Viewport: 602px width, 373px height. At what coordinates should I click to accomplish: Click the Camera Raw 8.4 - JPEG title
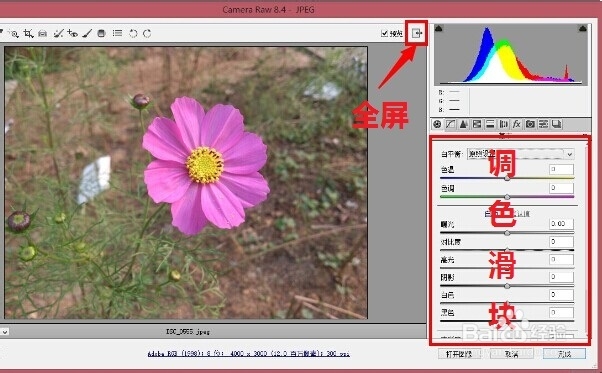coord(268,10)
